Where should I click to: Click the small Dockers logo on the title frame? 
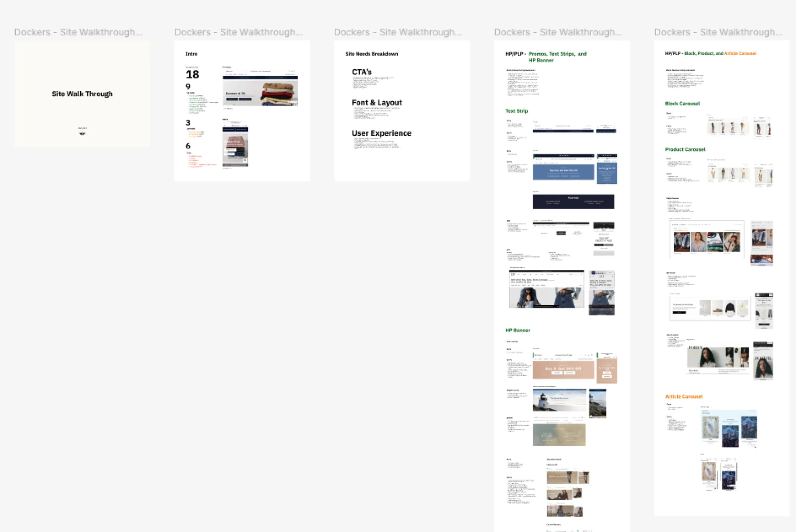pyautogui.click(x=82, y=133)
